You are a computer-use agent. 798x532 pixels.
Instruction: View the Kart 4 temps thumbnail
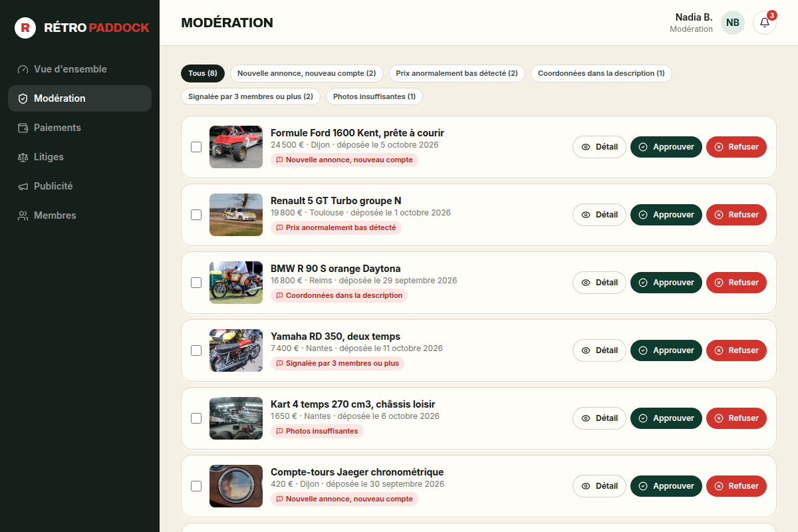(x=236, y=418)
